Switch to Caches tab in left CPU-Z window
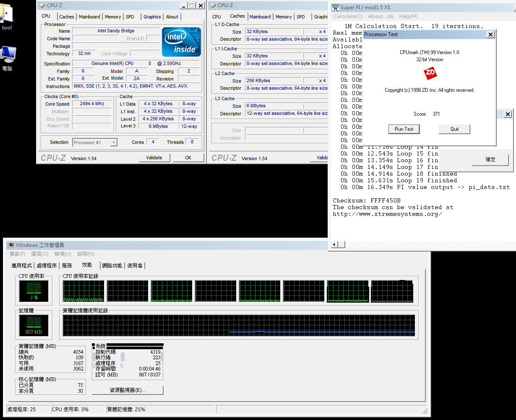 pyautogui.click(x=66, y=17)
